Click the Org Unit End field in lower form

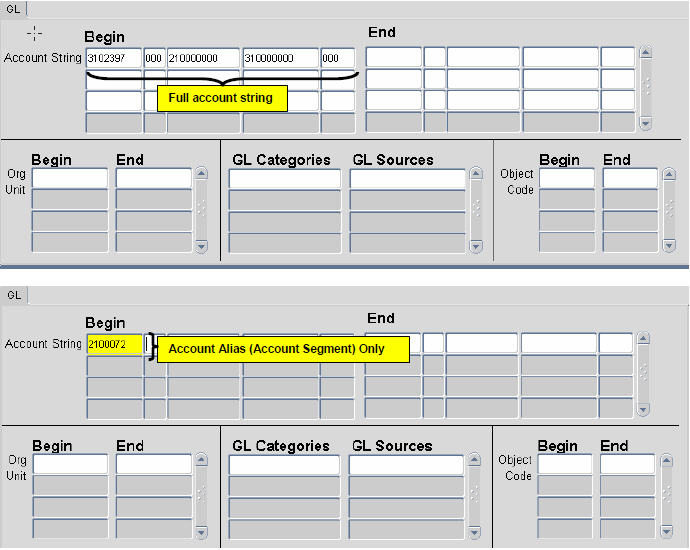pos(153,465)
